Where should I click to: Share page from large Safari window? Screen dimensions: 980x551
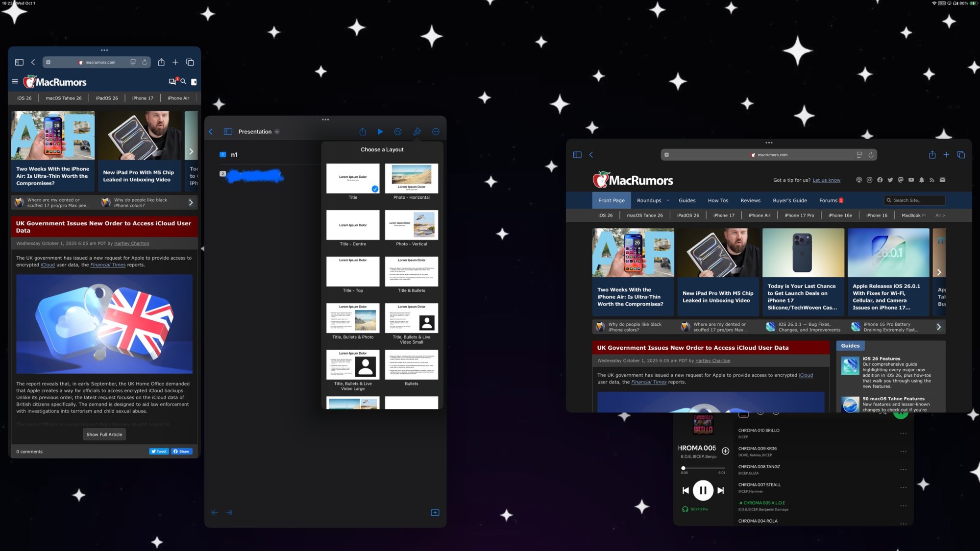(932, 155)
